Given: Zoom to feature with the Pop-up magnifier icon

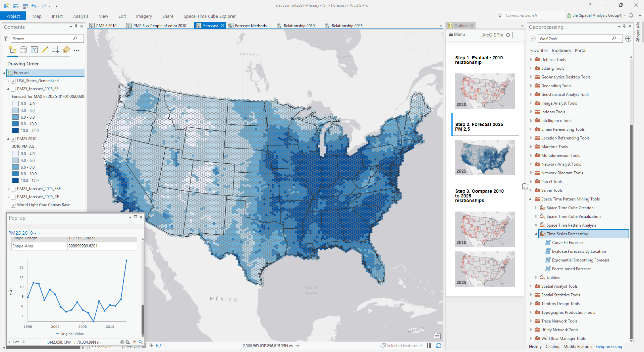Looking at the screenshot, I should click(141, 342).
